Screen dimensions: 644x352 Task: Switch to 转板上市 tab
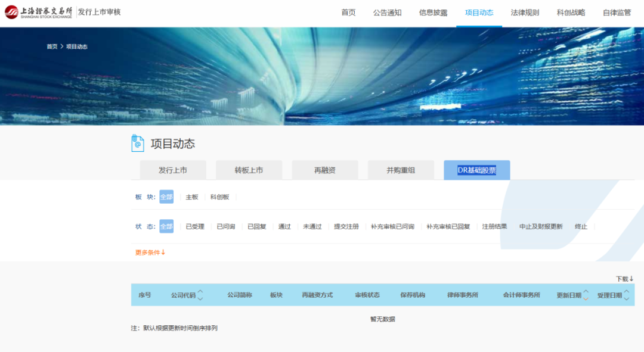tap(249, 170)
